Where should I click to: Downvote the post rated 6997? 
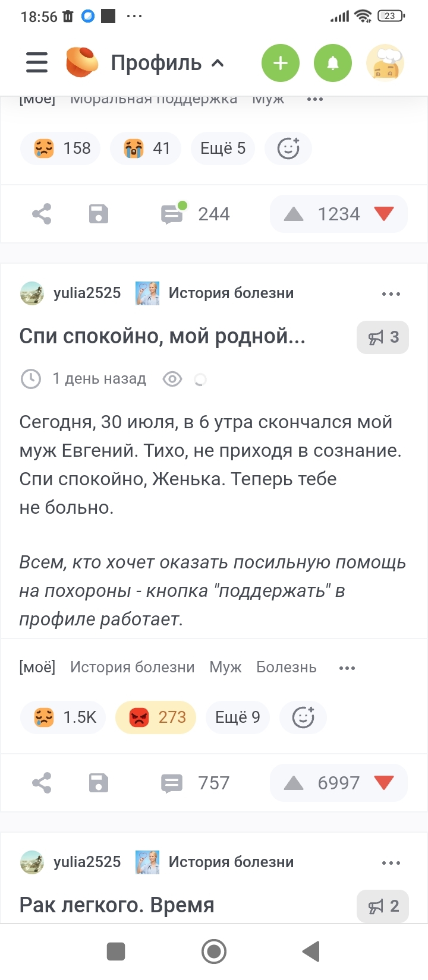384,783
